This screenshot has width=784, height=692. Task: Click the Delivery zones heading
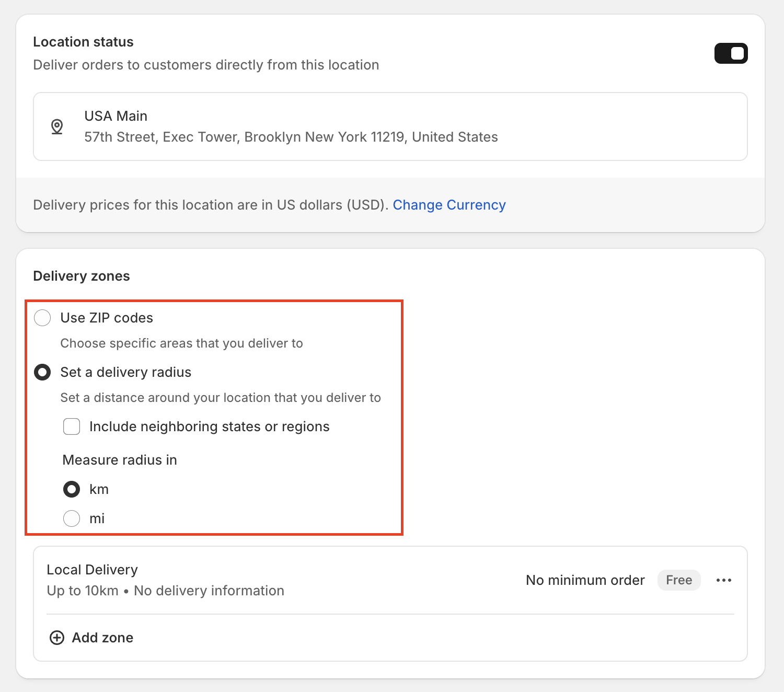pos(82,276)
